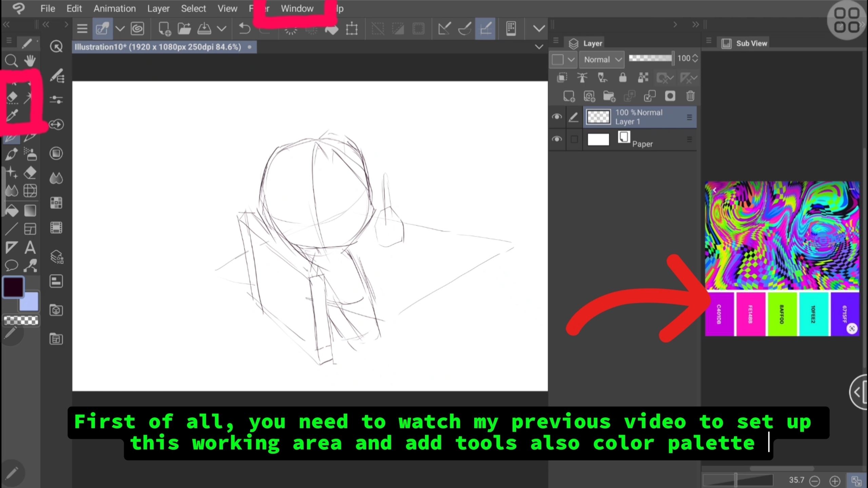Create a layer mask
The width and height of the screenshot is (868, 488).
tap(670, 96)
